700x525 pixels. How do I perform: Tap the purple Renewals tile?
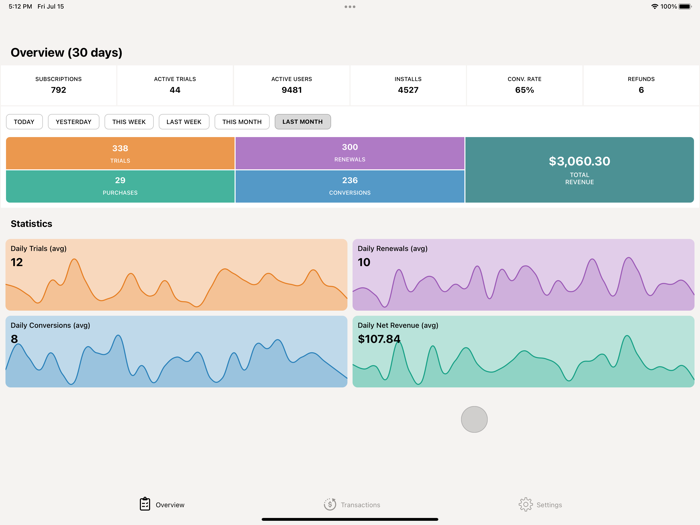tap(350, 153)
